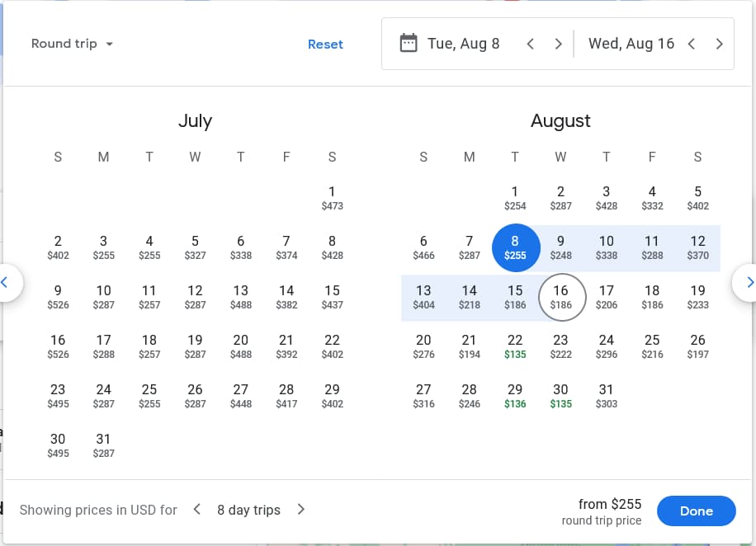This screenshot has width=756, height=546.
Task: Select July 30 priced at $495
Action: pyautogui.click(x=58, y=445)
